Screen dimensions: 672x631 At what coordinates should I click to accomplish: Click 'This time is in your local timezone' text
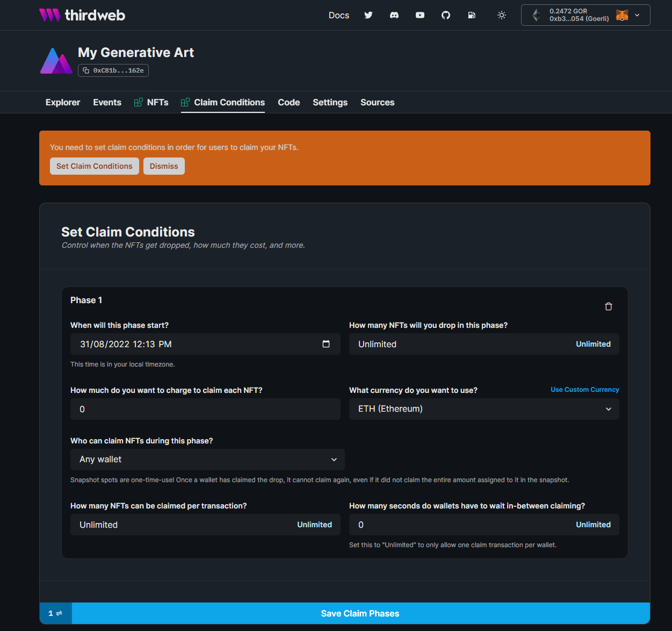(x=122, y=364)
